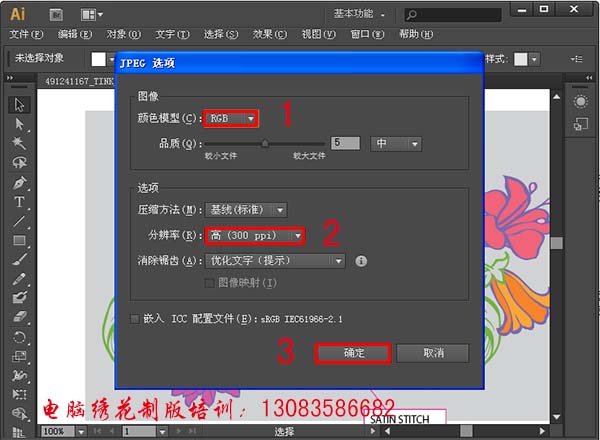
Task: Open the zoom level 100% dropdown
Action: [81, 432]
